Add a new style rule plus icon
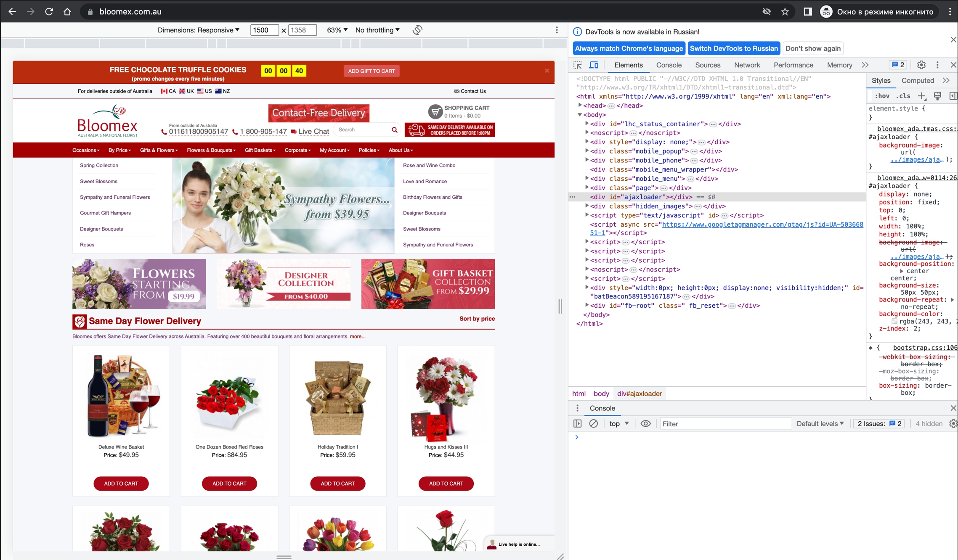 (x=921, y=96)
